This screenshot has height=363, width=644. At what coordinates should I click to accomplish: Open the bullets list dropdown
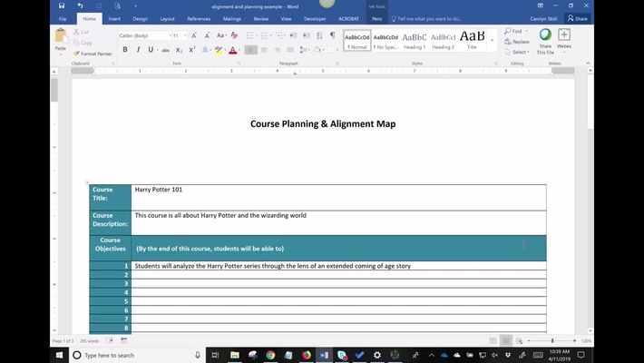pos(257,35)
